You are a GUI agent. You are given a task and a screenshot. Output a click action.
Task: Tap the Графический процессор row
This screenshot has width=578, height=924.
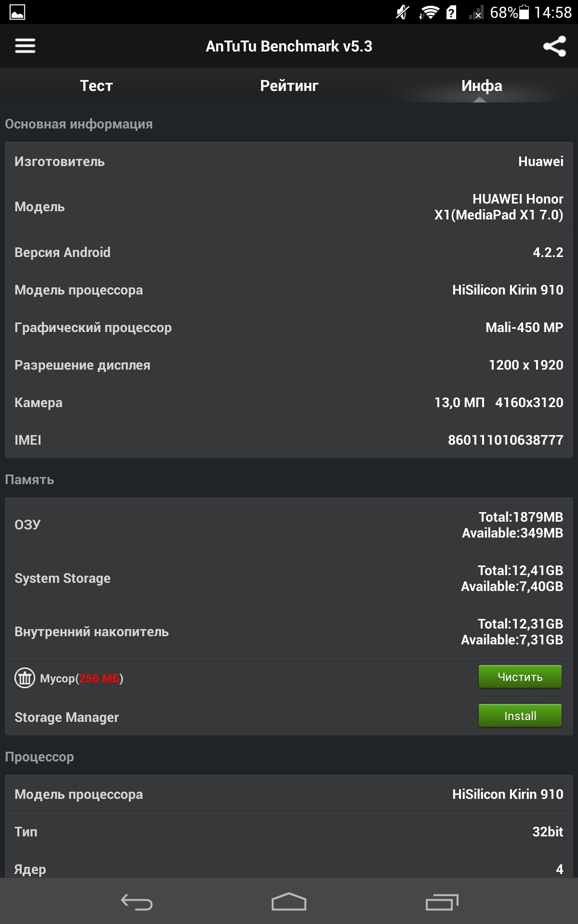pyautogui.click(x=289, y=327)
